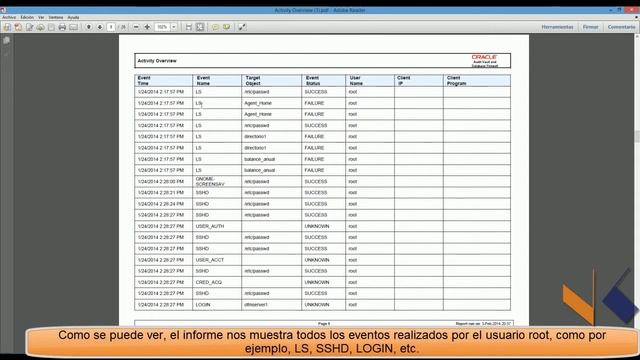The image size is (640, 360).
Task: Click the Client Program column header
Action: point(477,80)
